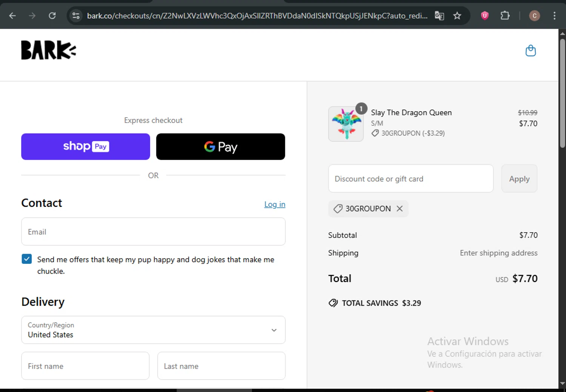The height and width of the screenshot is (392, 566).
Task: Click the TOTAL SAVINGS tag icon
Action: 333,303
